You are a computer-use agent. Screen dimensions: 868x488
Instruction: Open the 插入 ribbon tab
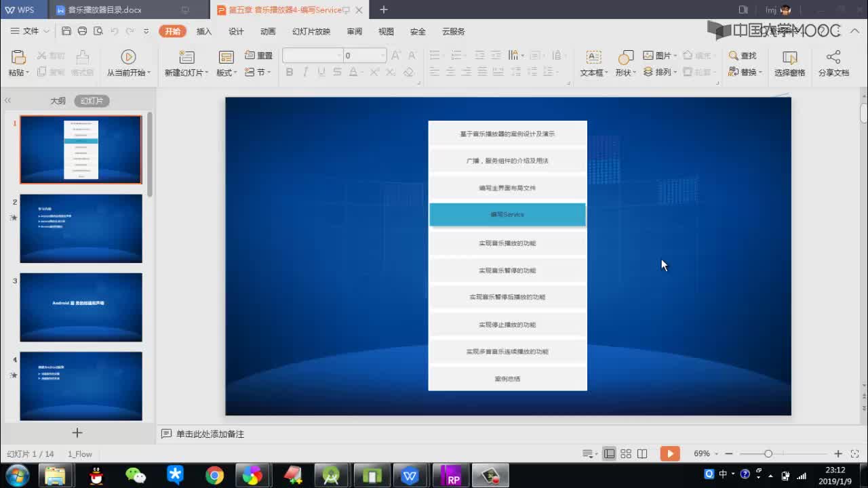pos(204,31)
